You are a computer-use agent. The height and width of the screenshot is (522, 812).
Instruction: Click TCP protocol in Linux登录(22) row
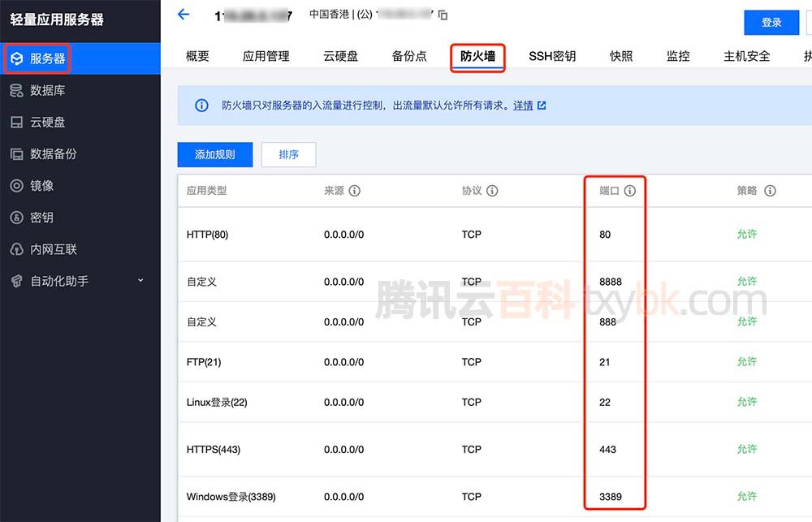pos(471,403)
